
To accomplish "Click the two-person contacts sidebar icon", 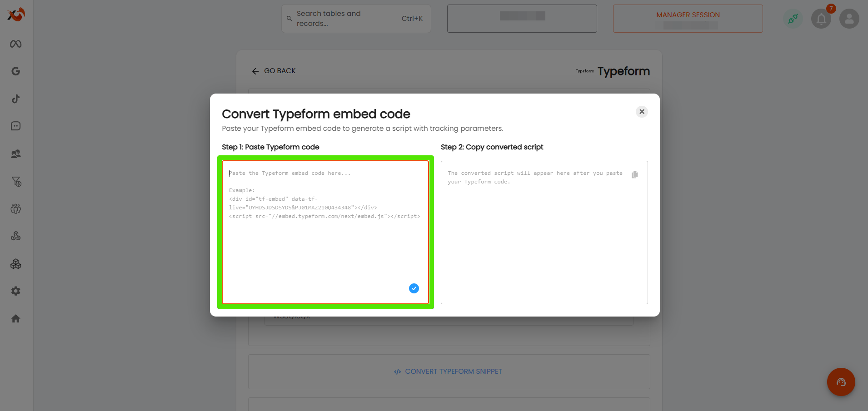I will (x=16, y=154).
